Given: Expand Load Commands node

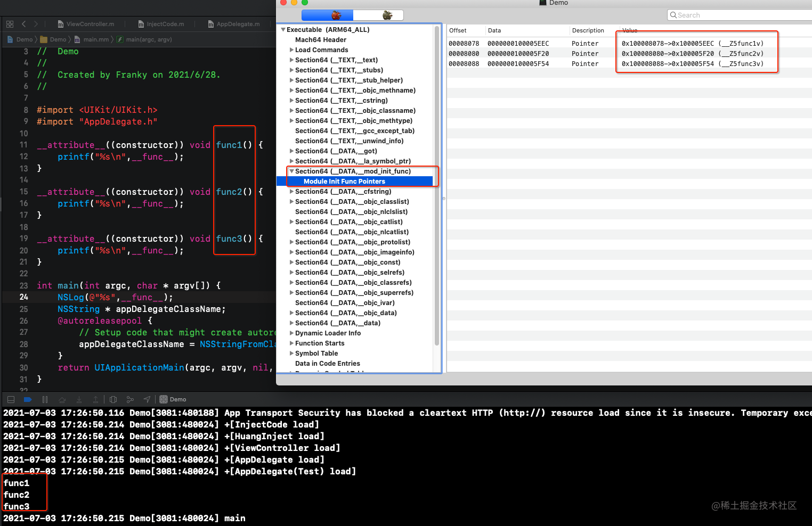Looking at the screenshot, I should 291,50.
